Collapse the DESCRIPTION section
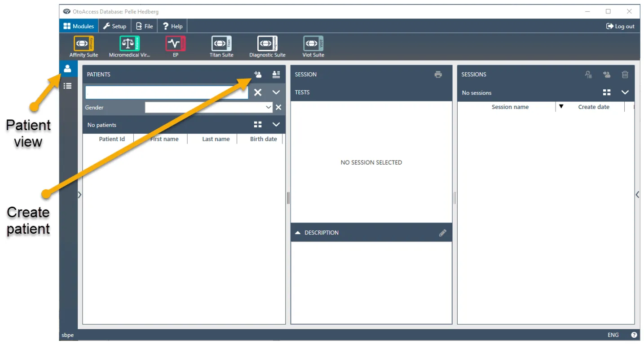This screenshot has height=344, width=644. (x=298, y=233)
